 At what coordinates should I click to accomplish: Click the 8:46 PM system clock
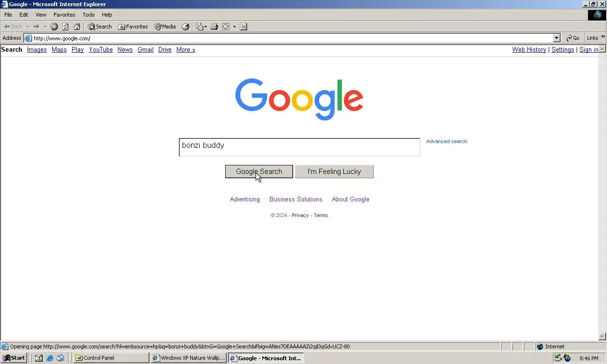click(589, 358)
